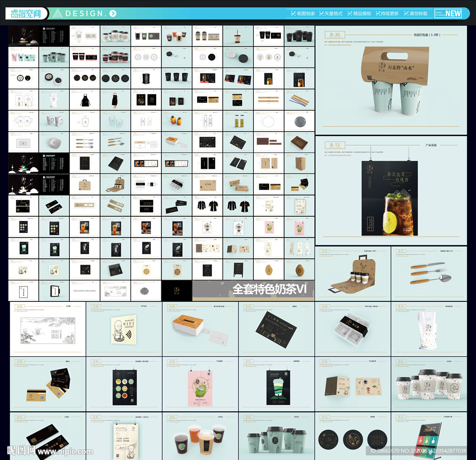Click the B-36 label tag
The height and width of the screenshot is (460, 476).
tap(335, 34)
